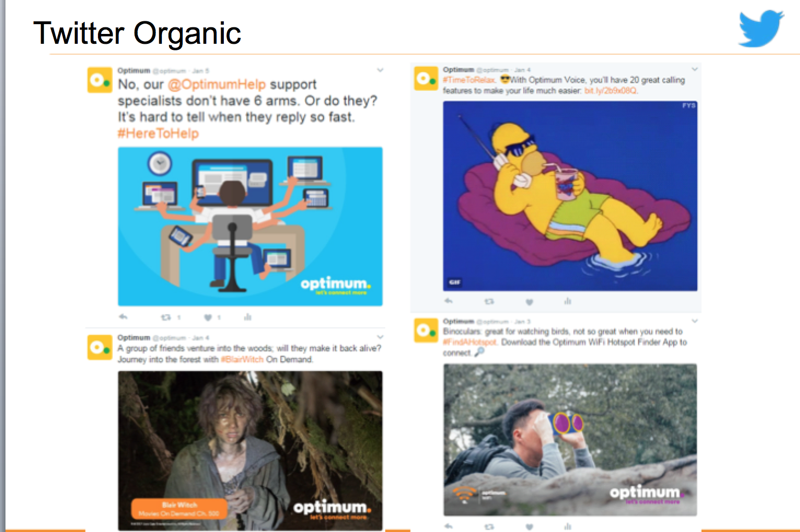Screen dimensions: 800x532
Task: Open the binoculars hotspot finder image
Action: click(570, 440)
